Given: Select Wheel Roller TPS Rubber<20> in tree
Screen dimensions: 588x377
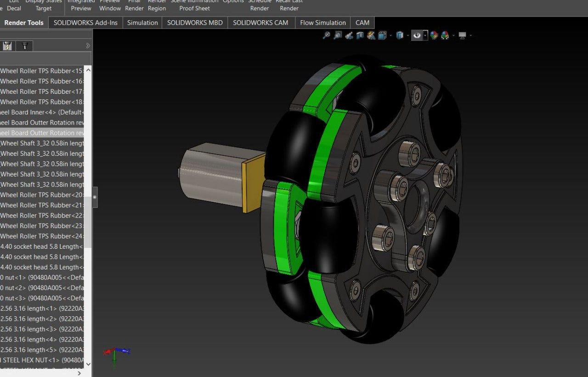Looking at the screenshot, I should pos(42,195).
